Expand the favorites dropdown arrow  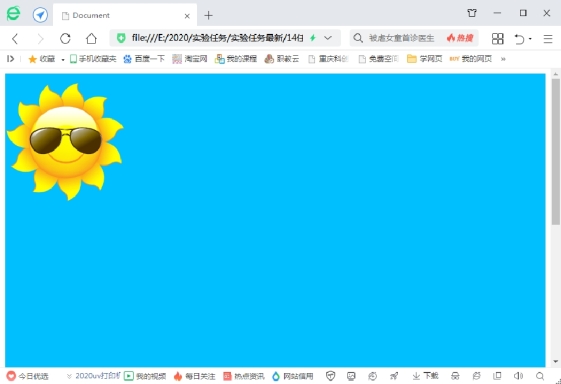63,59
